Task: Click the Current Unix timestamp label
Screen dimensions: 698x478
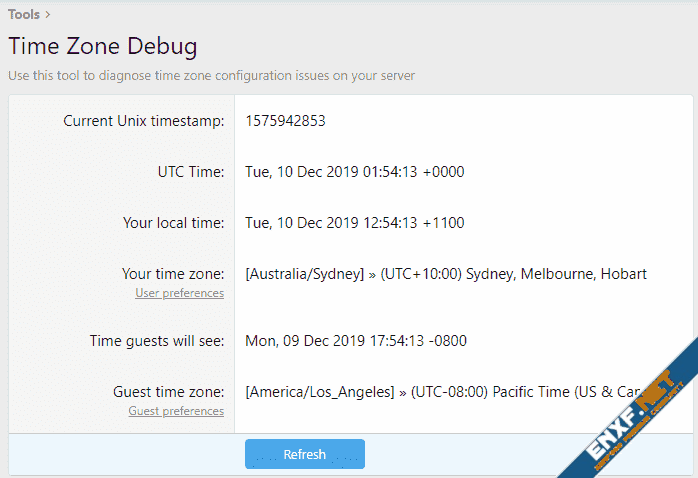Action: pyautogui.click(x=143, y=121)
